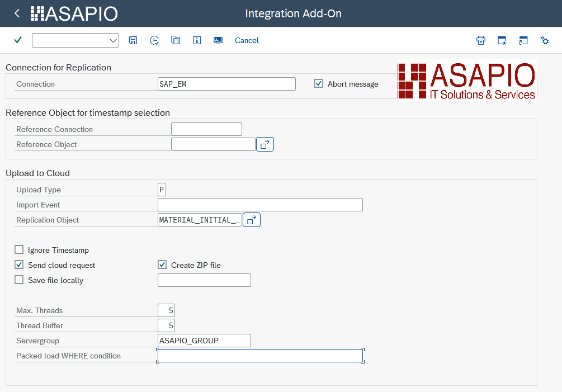The width and height of the screenshot is (562, 392).
Task: Click the Servergroup field ASAPIO_GROUP
Action: click(204, 341)
